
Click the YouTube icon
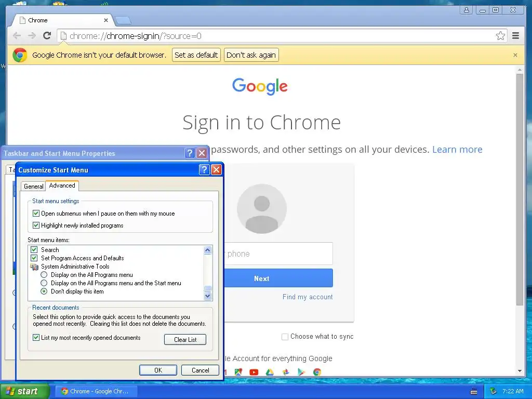(x=254, y=372)
